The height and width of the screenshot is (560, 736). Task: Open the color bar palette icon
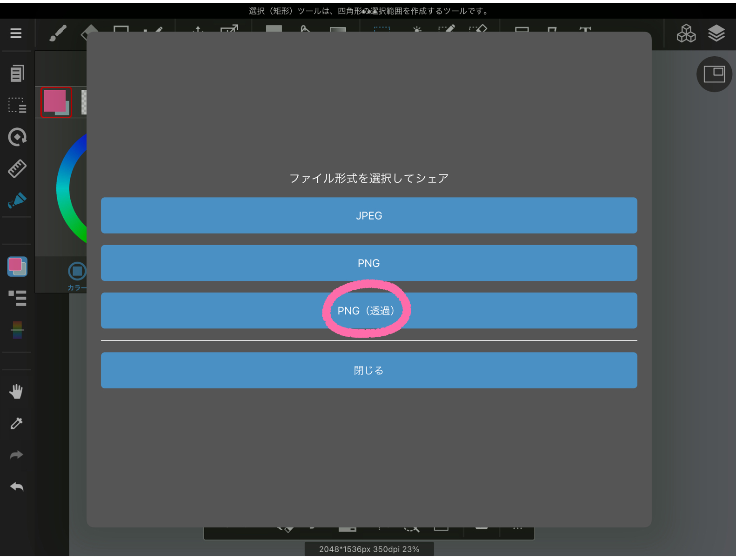point(17,330)
